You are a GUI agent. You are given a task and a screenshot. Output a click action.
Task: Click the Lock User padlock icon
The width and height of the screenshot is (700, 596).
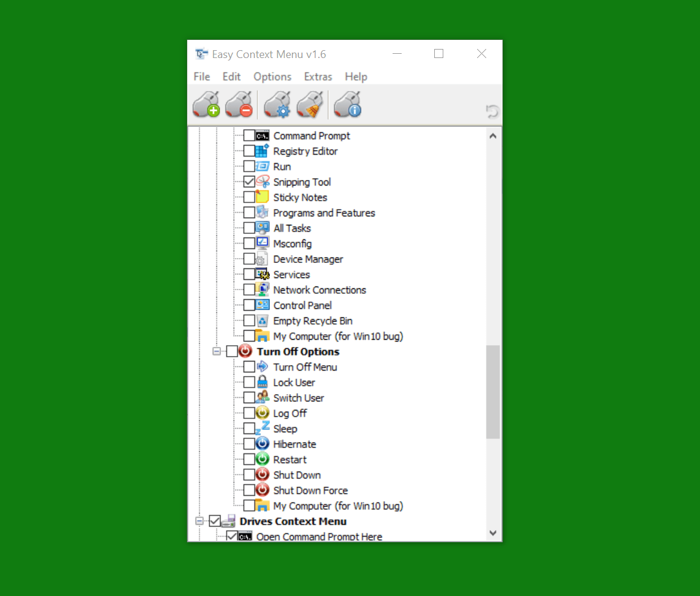[263, 383]
